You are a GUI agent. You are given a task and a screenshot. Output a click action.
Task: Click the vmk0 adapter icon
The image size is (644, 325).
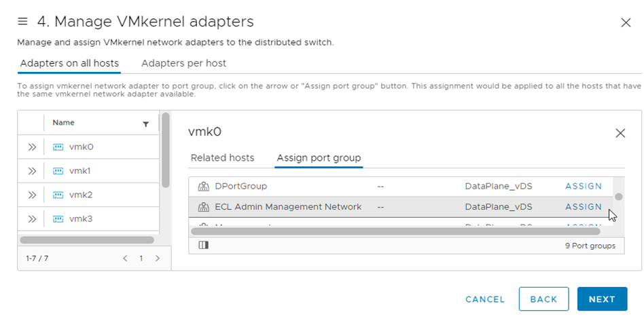tap(58, 147)
